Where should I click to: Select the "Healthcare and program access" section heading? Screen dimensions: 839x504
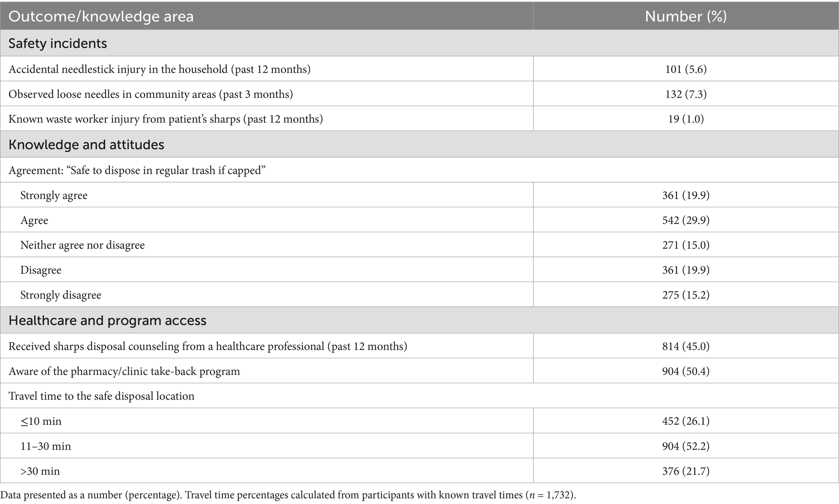click(107, 321)
